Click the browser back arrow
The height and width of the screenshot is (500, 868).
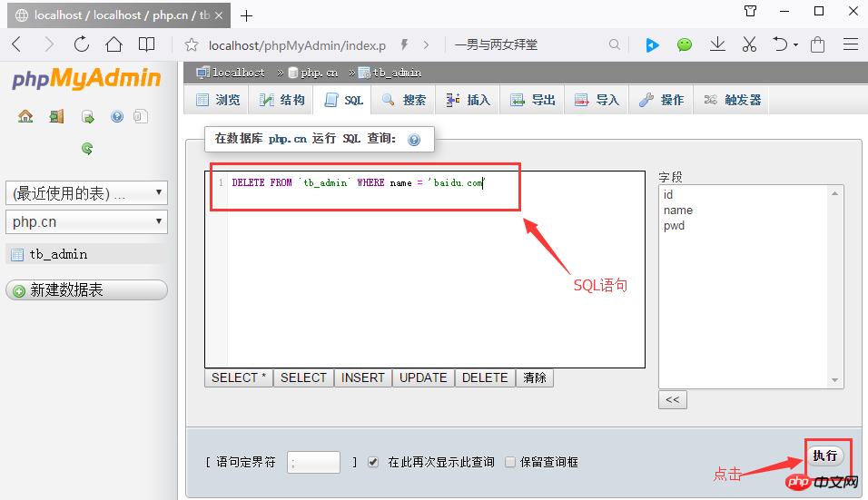16,44
